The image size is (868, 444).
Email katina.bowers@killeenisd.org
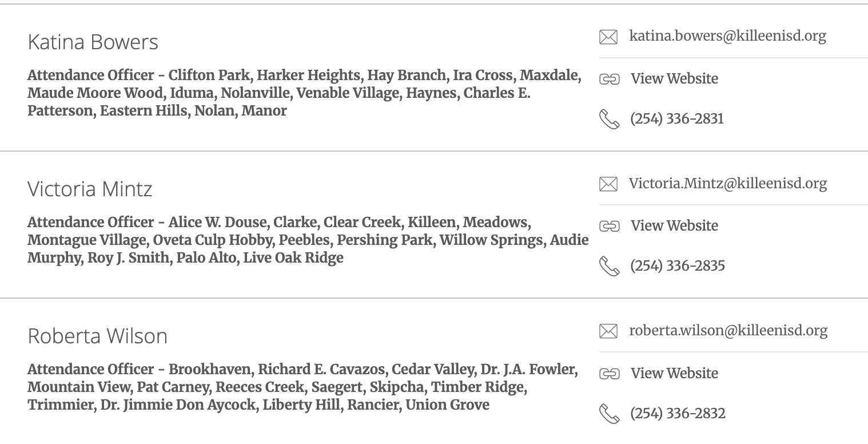(727, 36)
